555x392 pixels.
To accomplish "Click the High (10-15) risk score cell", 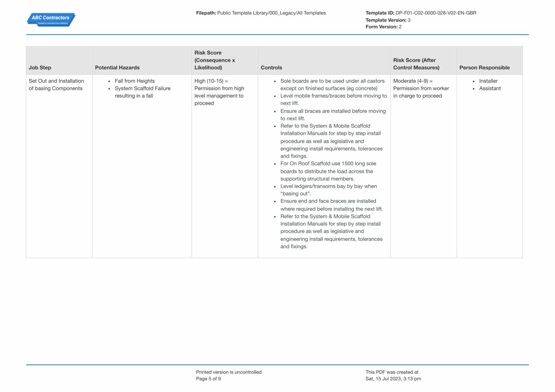I will coord(219,92).
